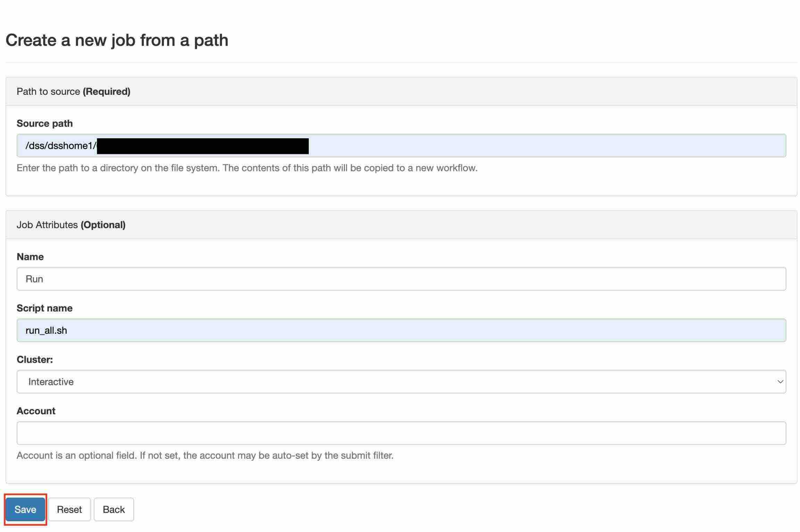Click the 'Job Attributes (Optional)' panel header
Screen dimensions: 800x532
[x=71, y=225]
